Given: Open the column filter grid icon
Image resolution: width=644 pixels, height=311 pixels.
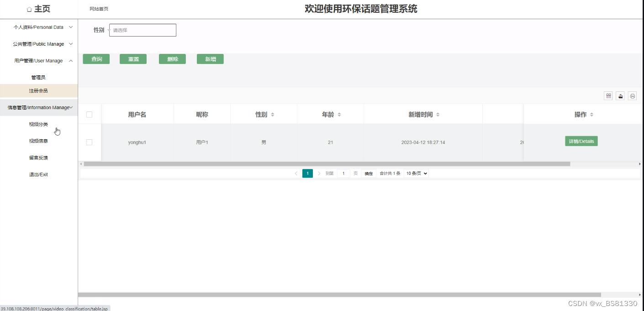Looking at the screenshot, I should [x=608, y=96].
